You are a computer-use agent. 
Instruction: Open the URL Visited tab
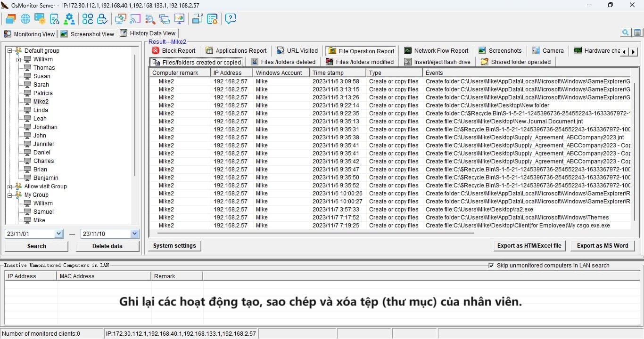297,50
